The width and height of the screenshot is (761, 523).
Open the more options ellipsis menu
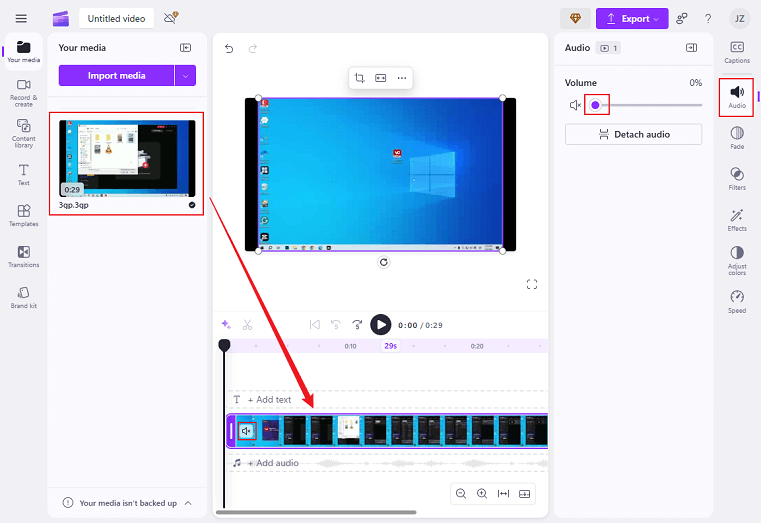click(x=402, y=78)
